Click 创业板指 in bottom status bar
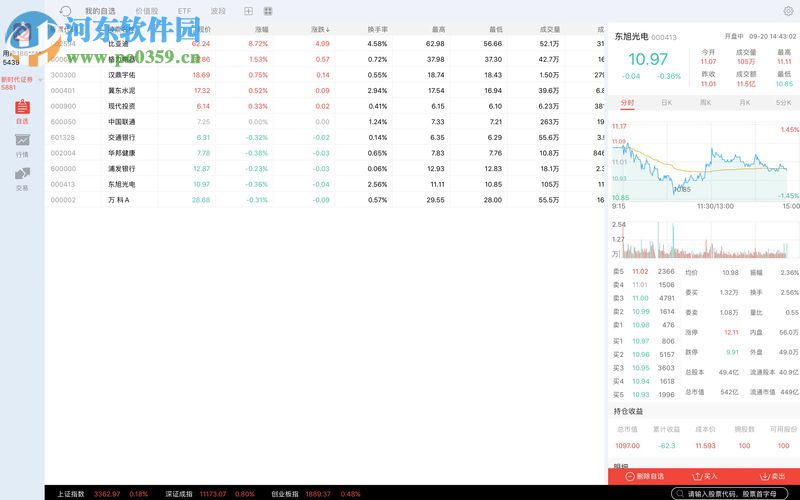This screenshot has height=500, width=800. tap(285, 494)
